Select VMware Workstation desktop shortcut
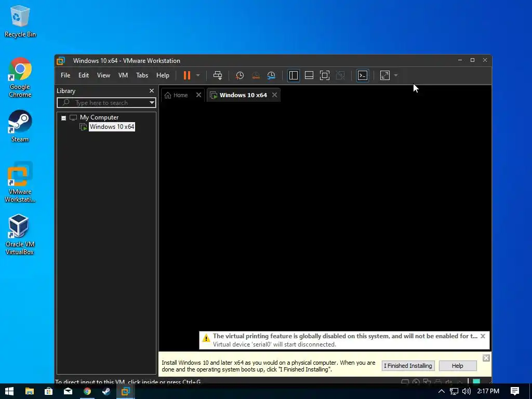The image size is (532, 399). [20, 182]
